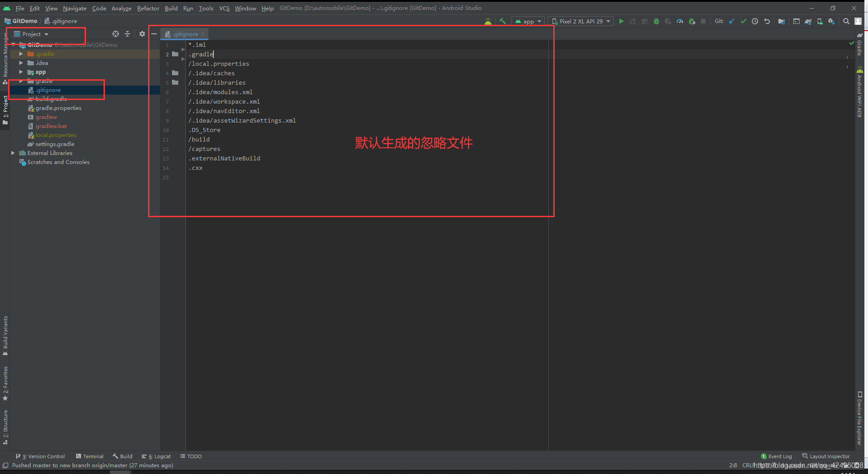The height and width of the screenshot is (474, 868).
Task: Open the Pixel 2 XL API 29 device dropdown
Action: pyautogui.click(x=580, y=21)
